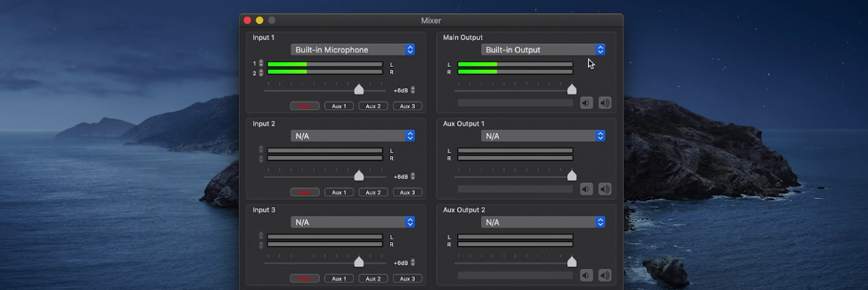Close the Mixer window
The image size is (868, 290).
click(247, 20)
